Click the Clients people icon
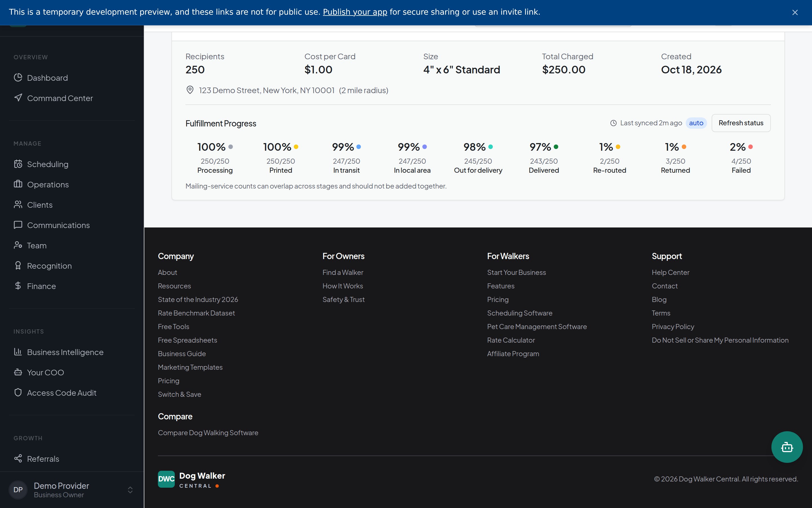The width and height of the screenshot is (812, 508). tap(18, 205)
